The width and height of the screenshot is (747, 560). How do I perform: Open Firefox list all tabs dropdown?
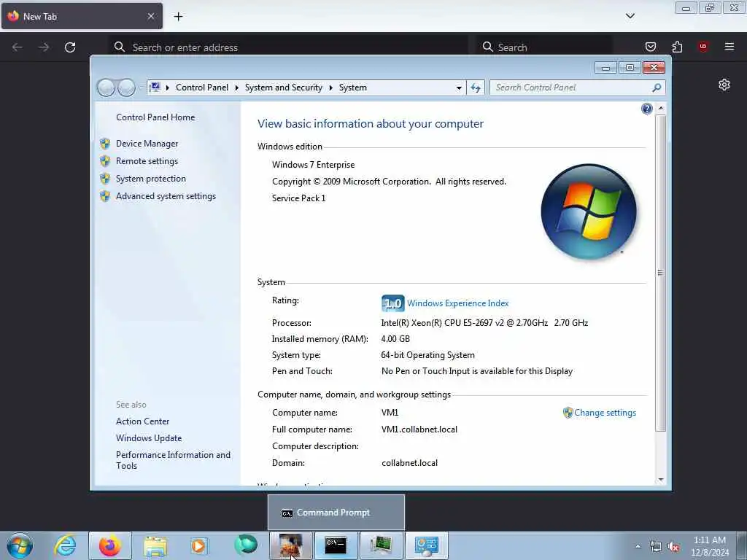(x=630, y=16)
